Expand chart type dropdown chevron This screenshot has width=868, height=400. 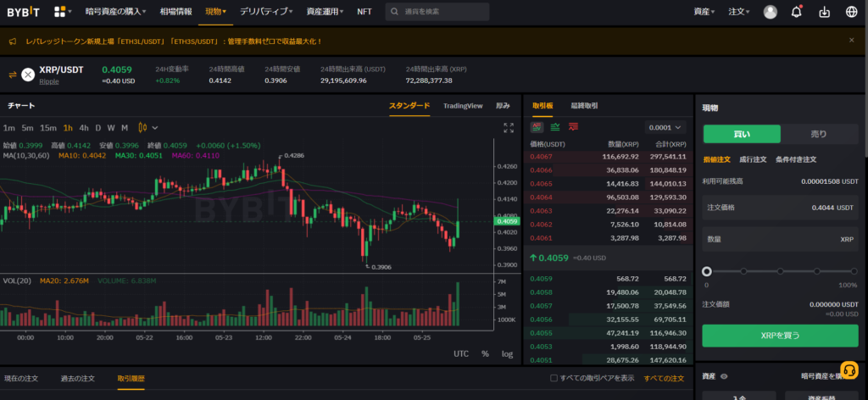click(154, 128)
